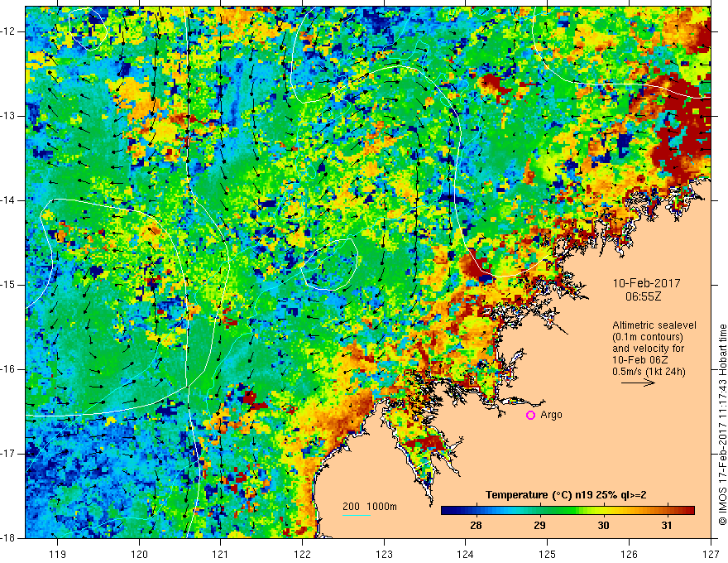Viewport: 728px width, 563px height.
Task: Click latitude axis label '-15'
Action: (x=8, y=285)
